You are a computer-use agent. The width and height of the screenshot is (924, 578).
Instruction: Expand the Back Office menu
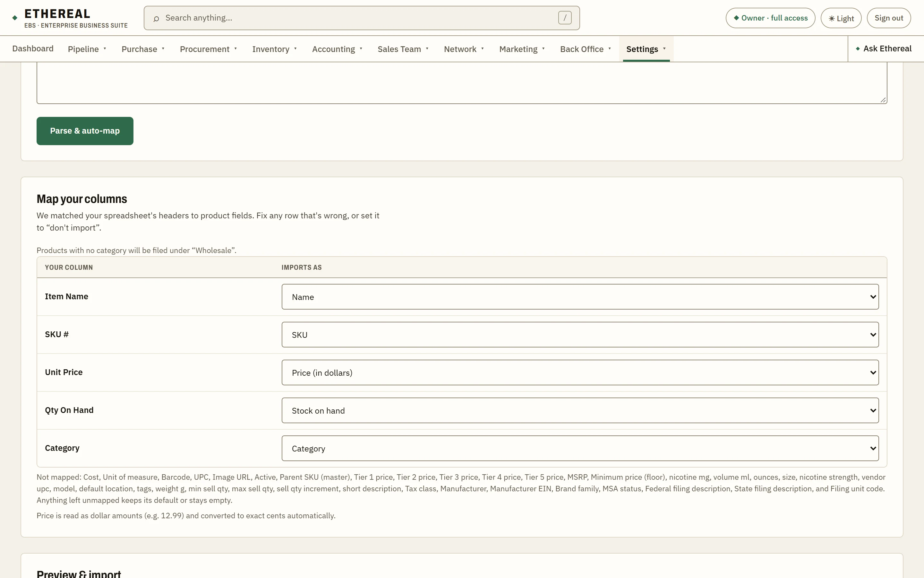click(x=586, y=49)
